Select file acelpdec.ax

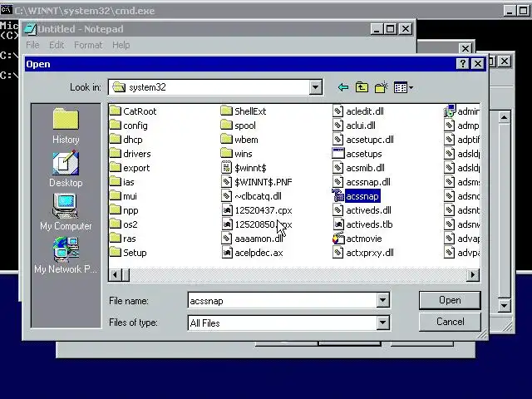pos(253,253)
